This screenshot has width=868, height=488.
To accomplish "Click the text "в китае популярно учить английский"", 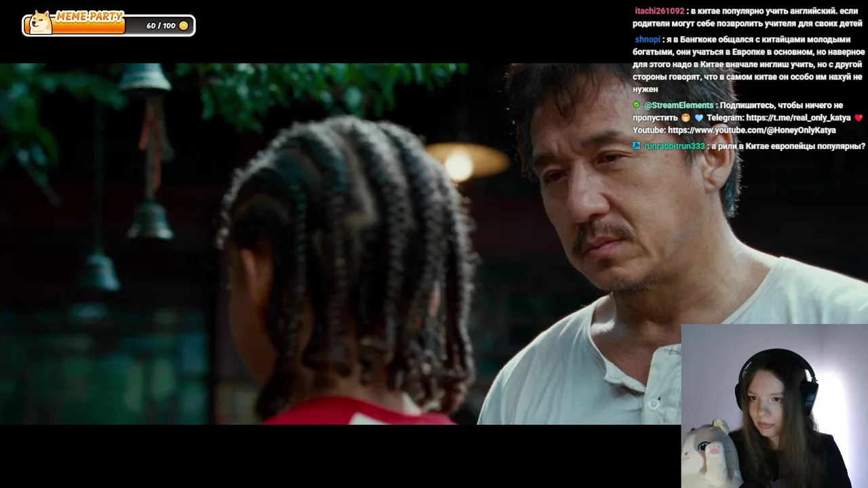I will (764, 11).
